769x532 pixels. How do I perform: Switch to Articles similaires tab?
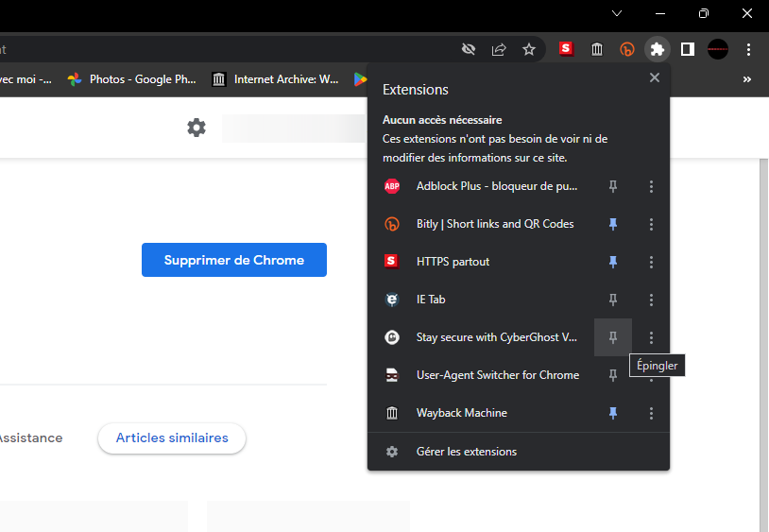coord(172,438)
